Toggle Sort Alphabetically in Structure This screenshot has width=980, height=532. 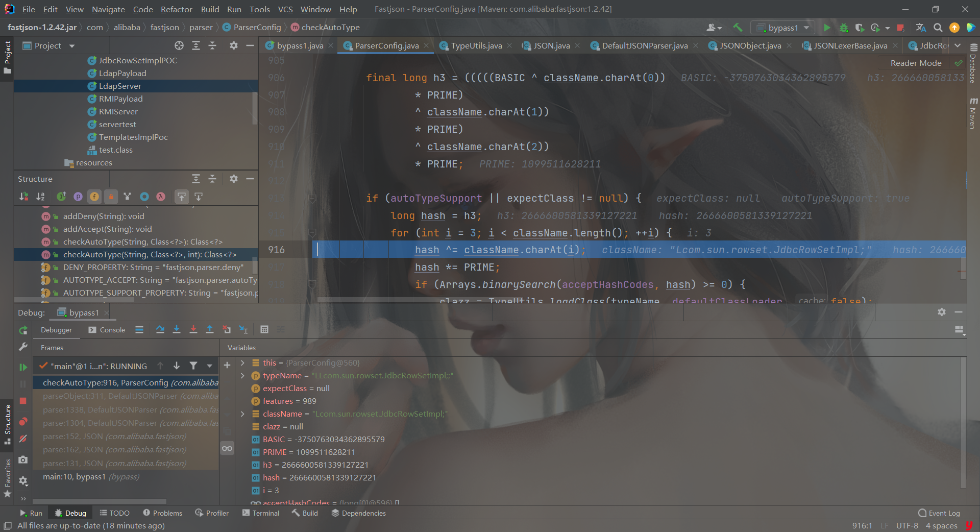40,197
